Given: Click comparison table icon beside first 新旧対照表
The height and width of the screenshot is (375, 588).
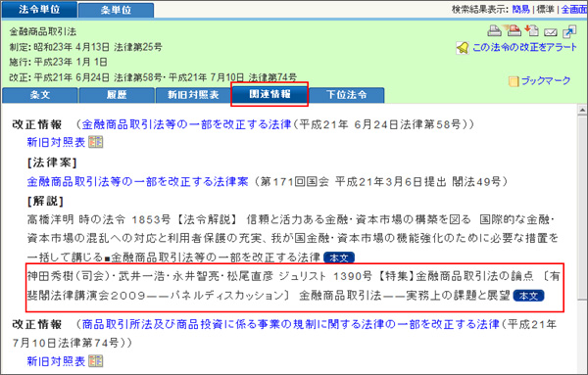Looking at the screenshot, I should coord(96,142).
